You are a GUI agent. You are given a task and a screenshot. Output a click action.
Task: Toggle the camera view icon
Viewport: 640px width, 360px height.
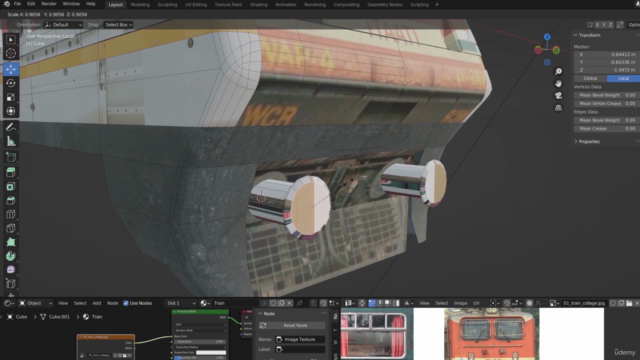[558, 96]
